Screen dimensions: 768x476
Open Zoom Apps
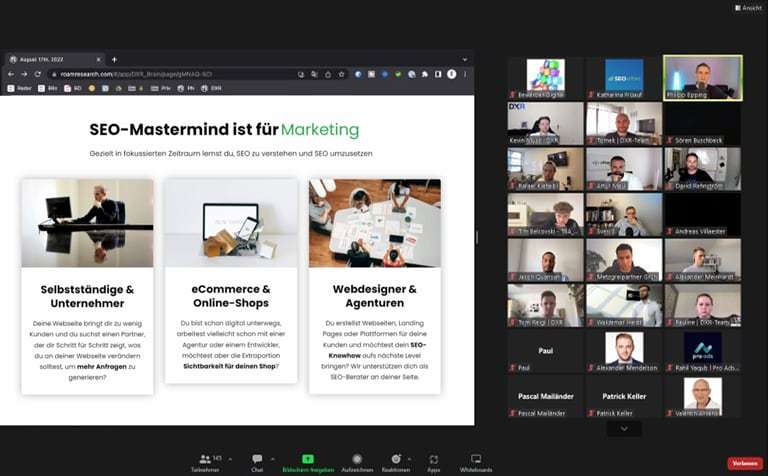pos(433,463)
